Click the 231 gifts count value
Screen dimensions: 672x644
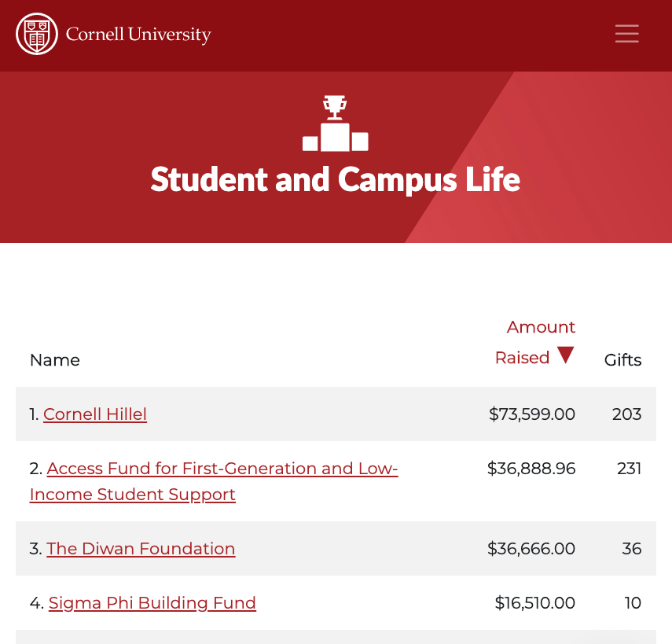click(x=629, y=468)
